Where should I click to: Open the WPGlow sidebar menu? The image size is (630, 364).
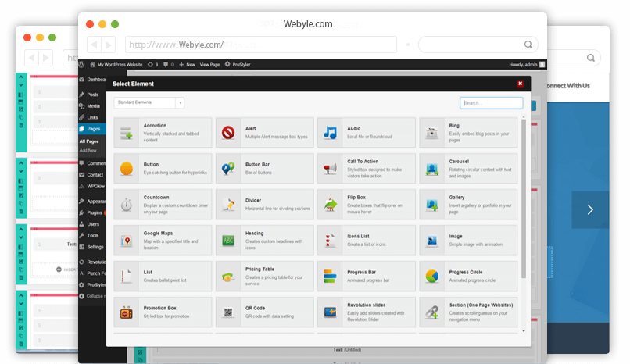tap(92, 186)
